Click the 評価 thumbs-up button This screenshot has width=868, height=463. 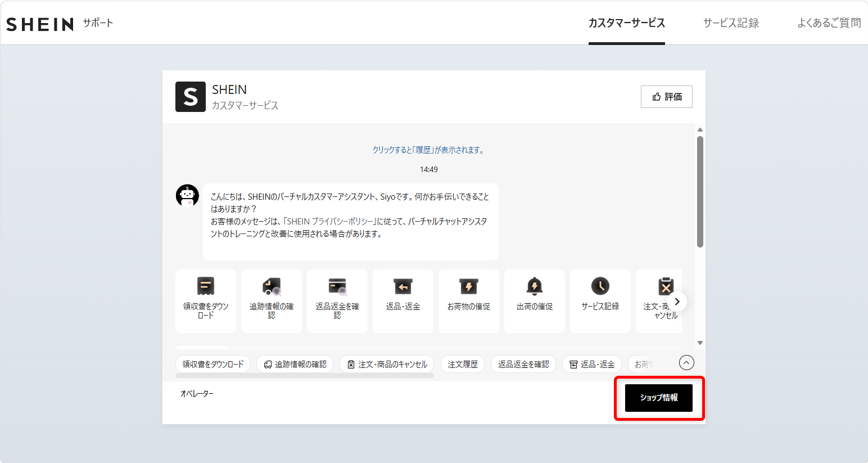tap(667, 97)
